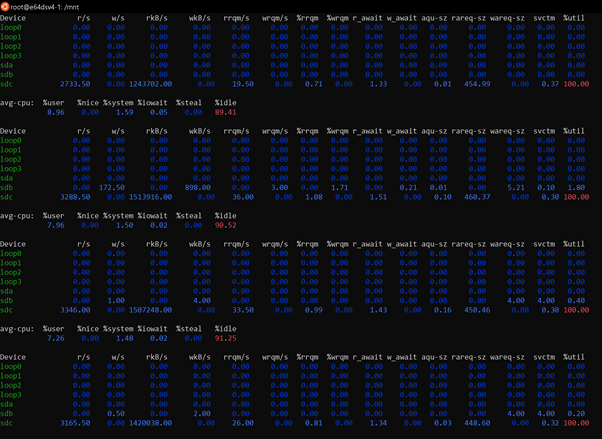Select sdc rrqm/s value 26.00
Viewport: 602px width, 439px height.
coord(243,423)
